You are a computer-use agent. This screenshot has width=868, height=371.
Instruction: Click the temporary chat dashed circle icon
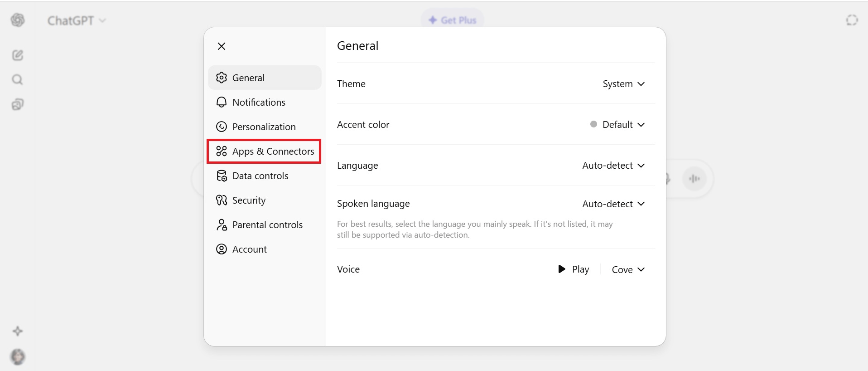coord(852,20)
